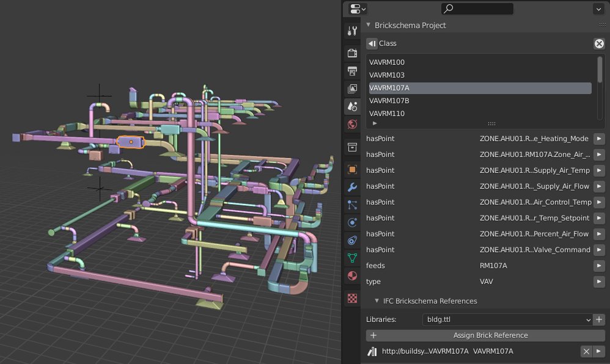This screenshot has height=364, width=610.
Task: Follow the feeds RM107A arrow
Action: 599,266
